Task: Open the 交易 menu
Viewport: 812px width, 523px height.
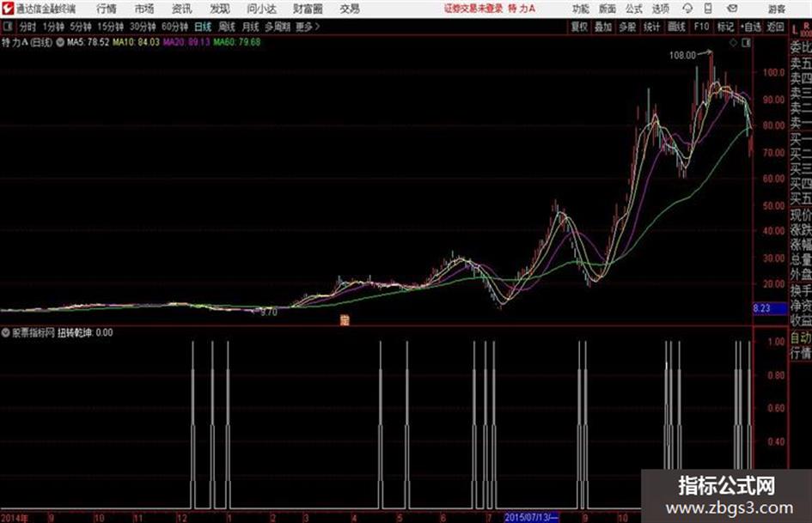Action: (350, 9)
